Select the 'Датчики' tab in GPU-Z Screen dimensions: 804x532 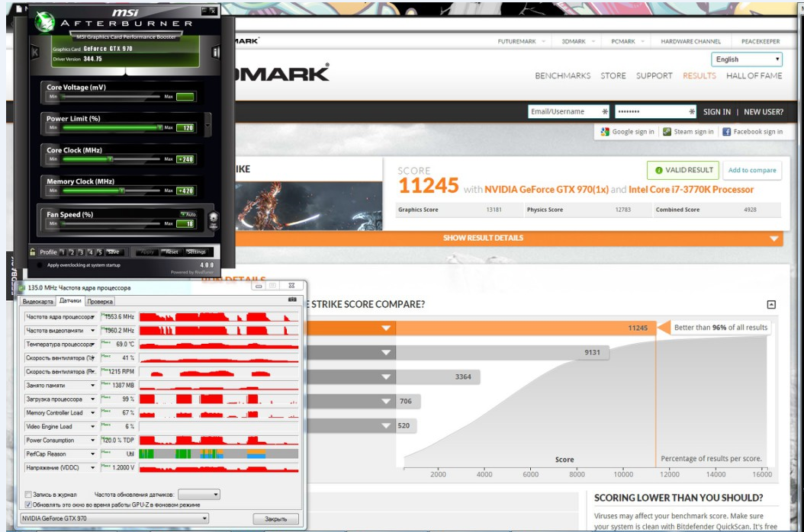70,301
